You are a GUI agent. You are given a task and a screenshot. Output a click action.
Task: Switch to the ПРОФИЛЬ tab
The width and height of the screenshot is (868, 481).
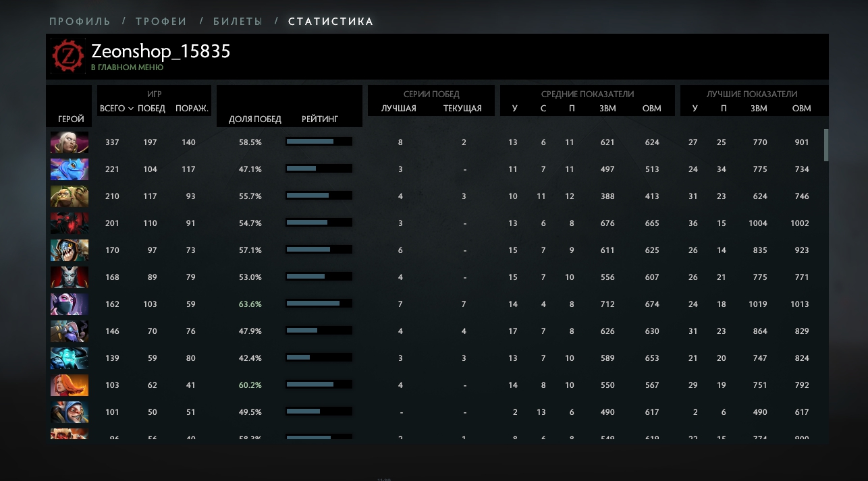coord(80,22)
